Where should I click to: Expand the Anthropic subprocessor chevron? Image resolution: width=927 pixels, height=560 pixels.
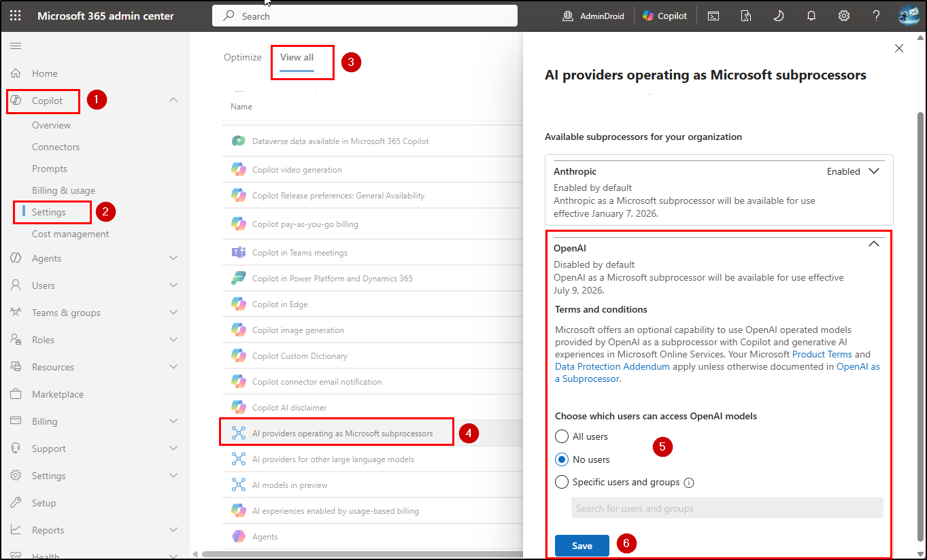tap(875, 171)
